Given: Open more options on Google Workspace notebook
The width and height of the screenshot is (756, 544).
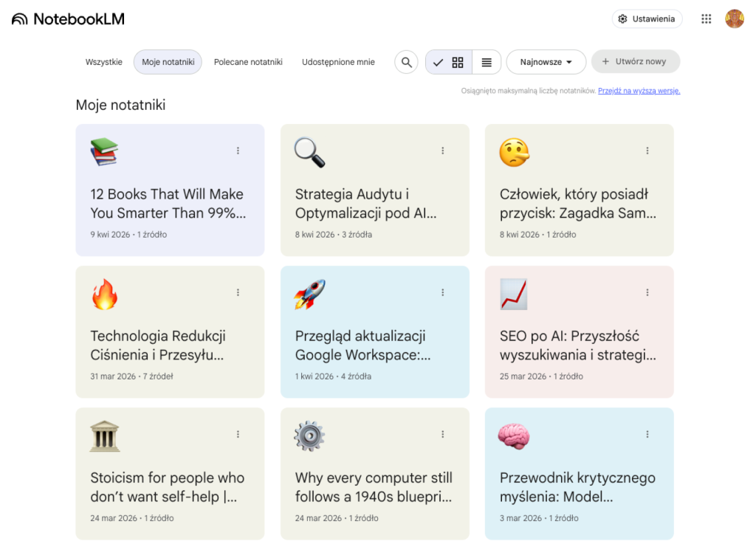Looking at the screenshot, I should [443, 292].
